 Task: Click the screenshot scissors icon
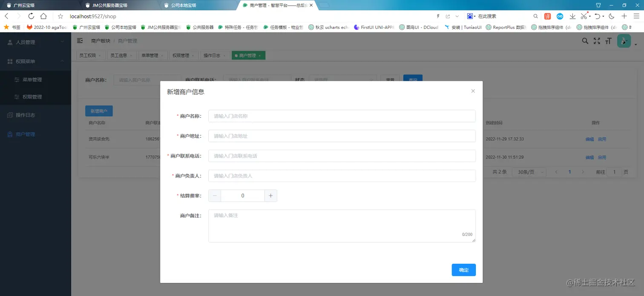584,16
